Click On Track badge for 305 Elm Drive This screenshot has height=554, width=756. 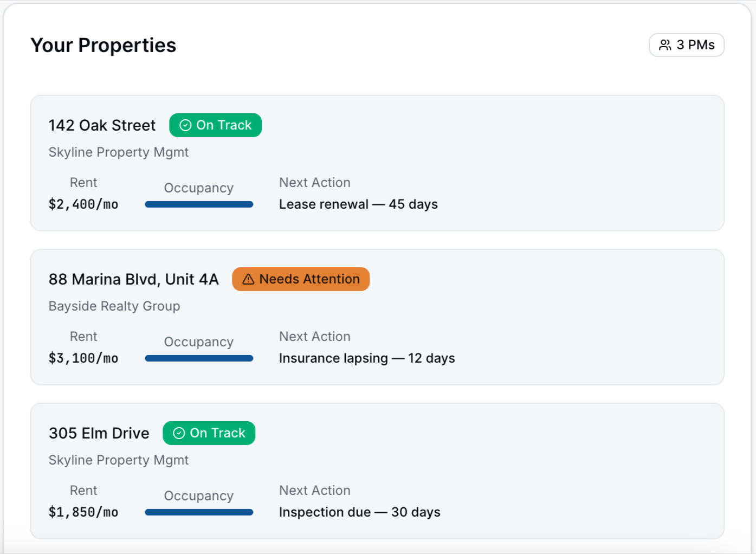pyautogui.click(x=209, y=433)
